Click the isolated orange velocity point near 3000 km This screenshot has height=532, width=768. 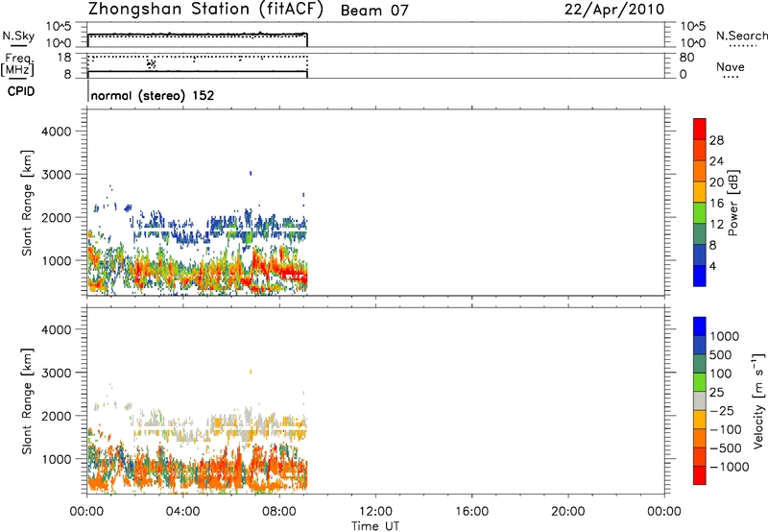[251, 372]
